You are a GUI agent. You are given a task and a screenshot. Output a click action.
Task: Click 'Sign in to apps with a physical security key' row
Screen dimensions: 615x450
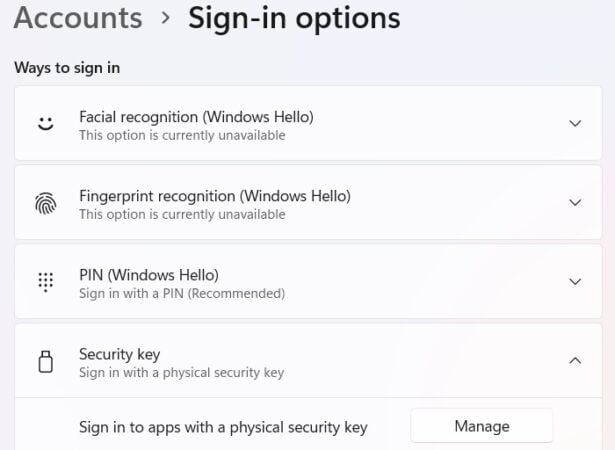tap(308, 426)
